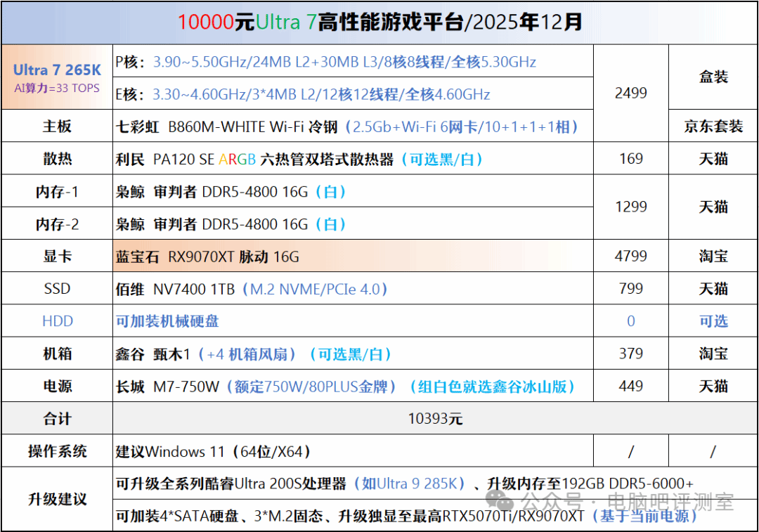Click the blue 可选 HDD option
The image size is (759, 532).
tap(713, 321)
